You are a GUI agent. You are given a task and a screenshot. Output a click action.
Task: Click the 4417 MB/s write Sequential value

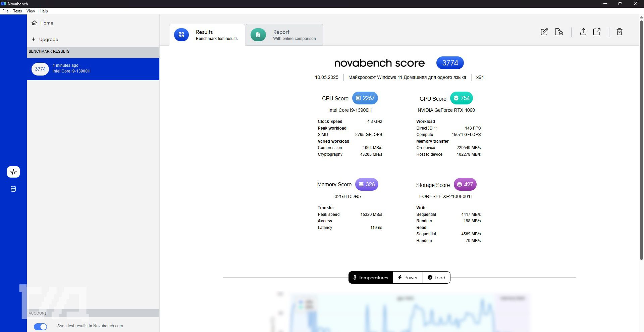pos(471,215)
